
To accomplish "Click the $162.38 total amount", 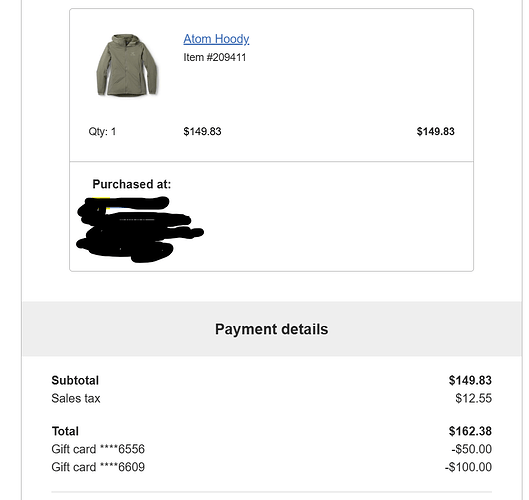I will point(470,431).
